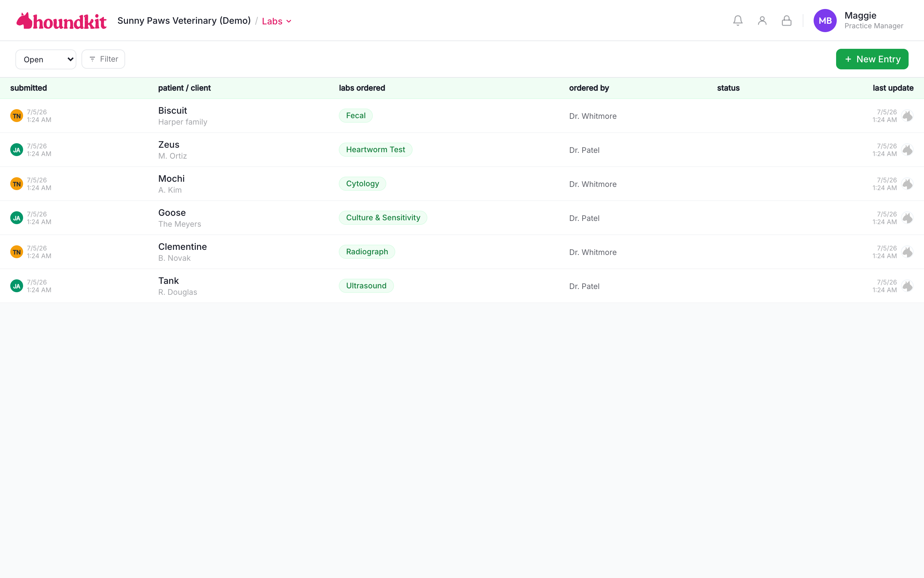Sort by status column header
Screen dimensions: 924x578
click(728, 88)
